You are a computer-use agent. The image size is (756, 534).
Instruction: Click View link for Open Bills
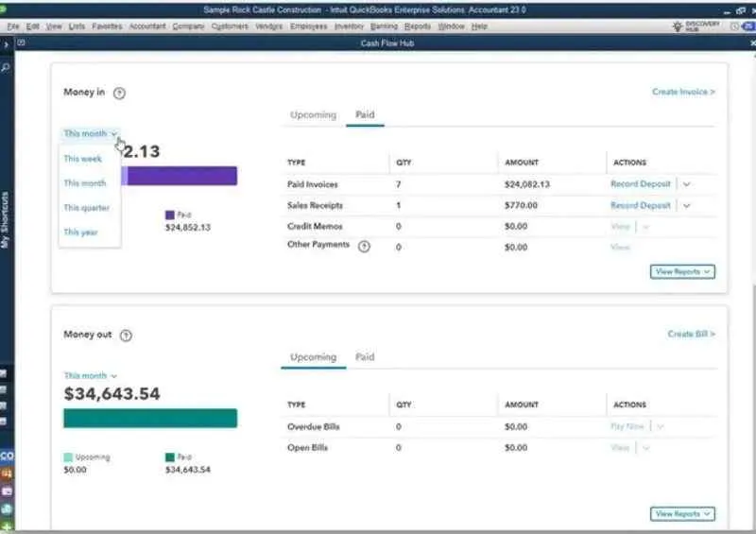coord(620,448)
